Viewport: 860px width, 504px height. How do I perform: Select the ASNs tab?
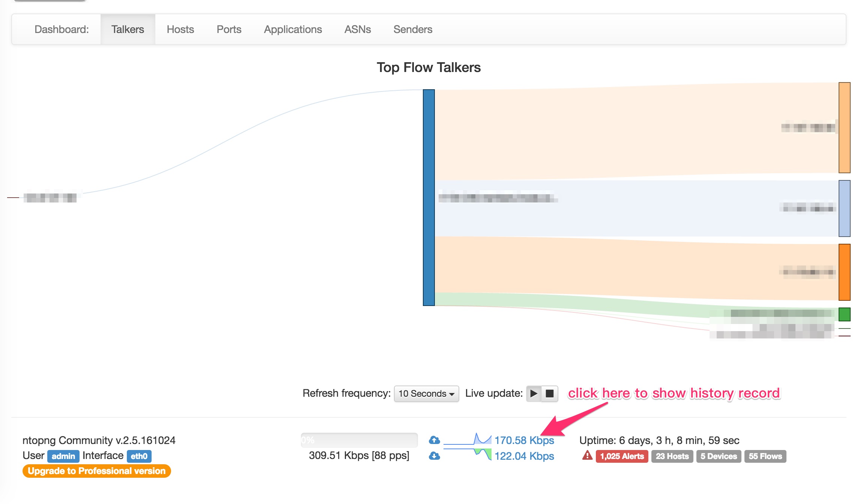(x=357, y=29)
